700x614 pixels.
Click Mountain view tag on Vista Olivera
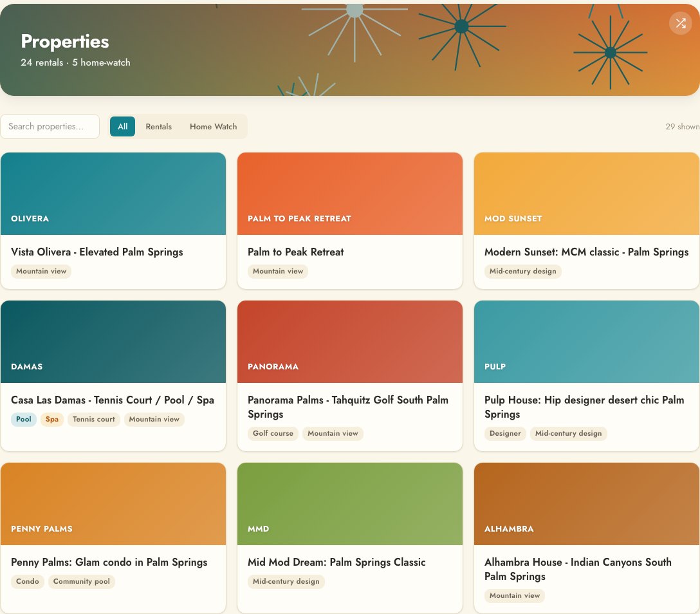pyautogui.click(x=41, y=271)
